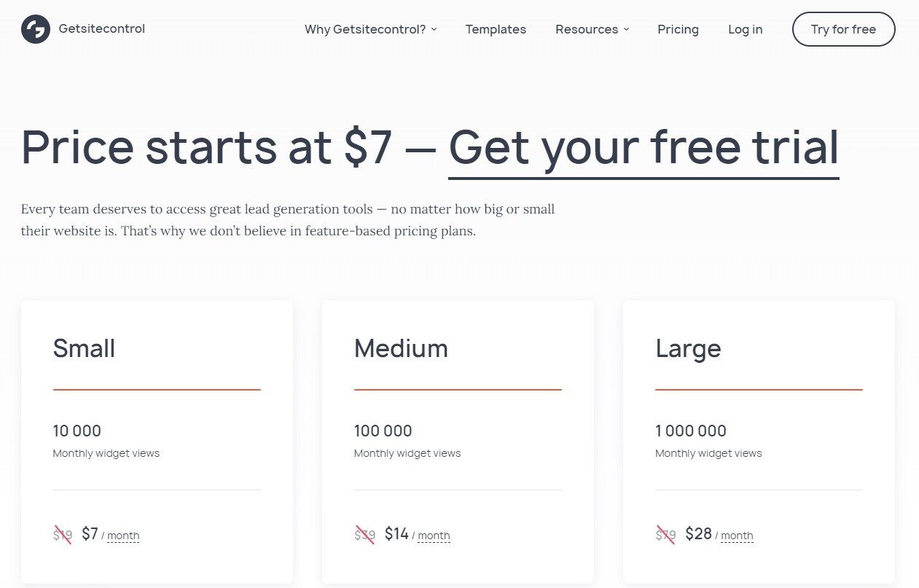Toggle the month link in the Medium plan
919x588 pixels.
[x=434, y=536]
